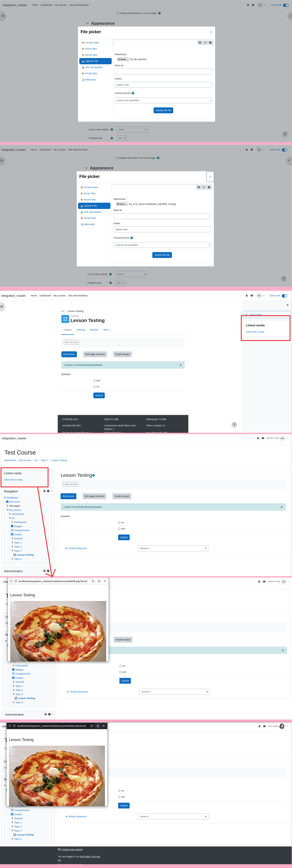Click the highlighted close X of picker with pizza jpg

pos(210,177)
